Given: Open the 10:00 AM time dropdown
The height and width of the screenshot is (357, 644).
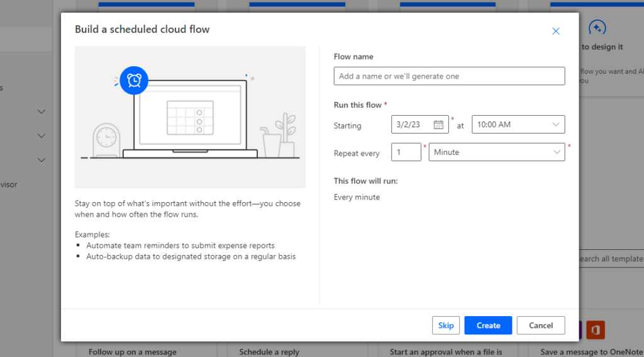Looking at the screenshot, I should [518, 125].
